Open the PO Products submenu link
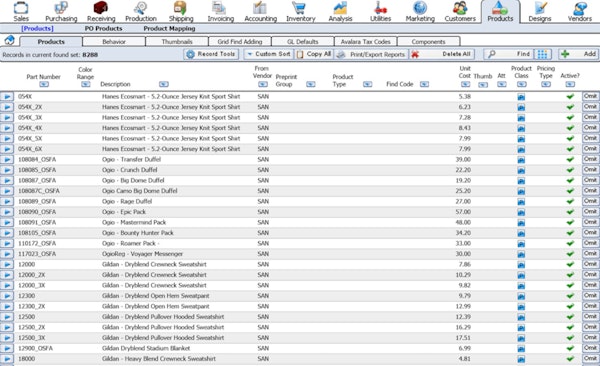 click(103, 28)
